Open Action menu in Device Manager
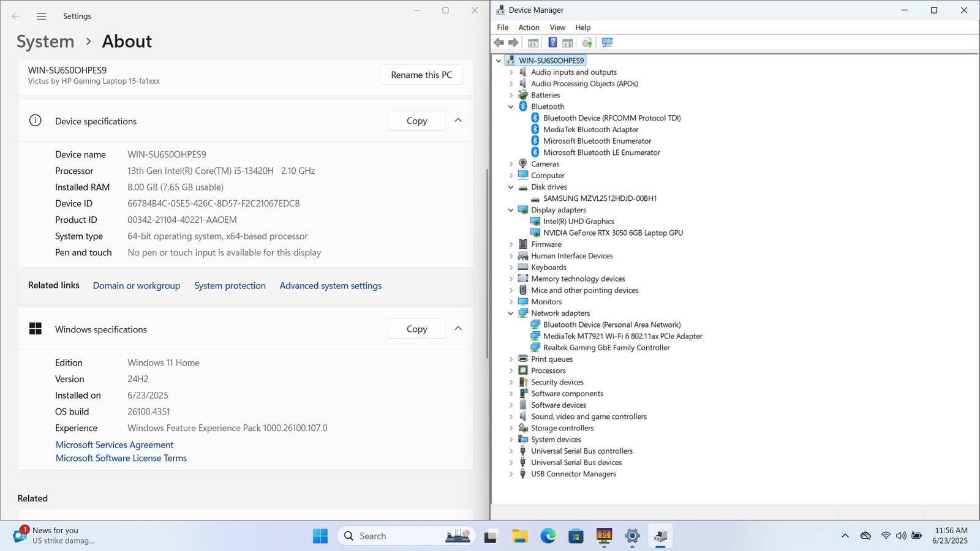Screen dimensions: 980x551 529,28
